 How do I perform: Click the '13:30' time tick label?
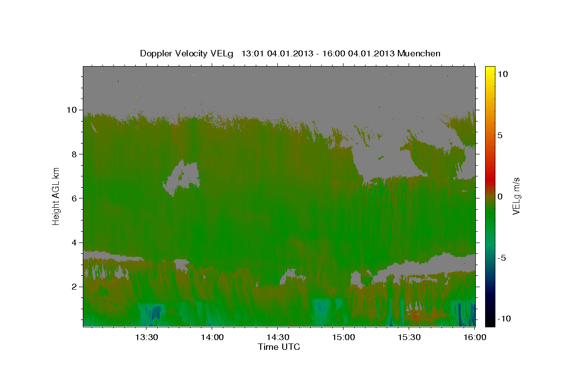(146, 337)
